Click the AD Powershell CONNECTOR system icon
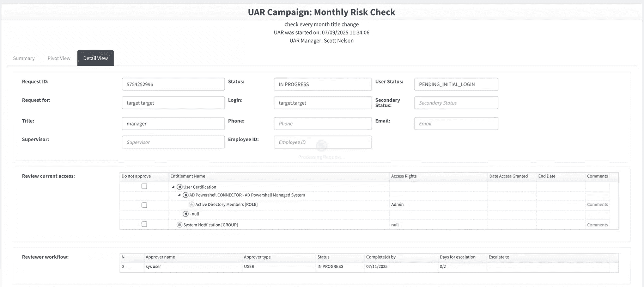This screenshot has height=287, width=644. click(x=186, y=195)
